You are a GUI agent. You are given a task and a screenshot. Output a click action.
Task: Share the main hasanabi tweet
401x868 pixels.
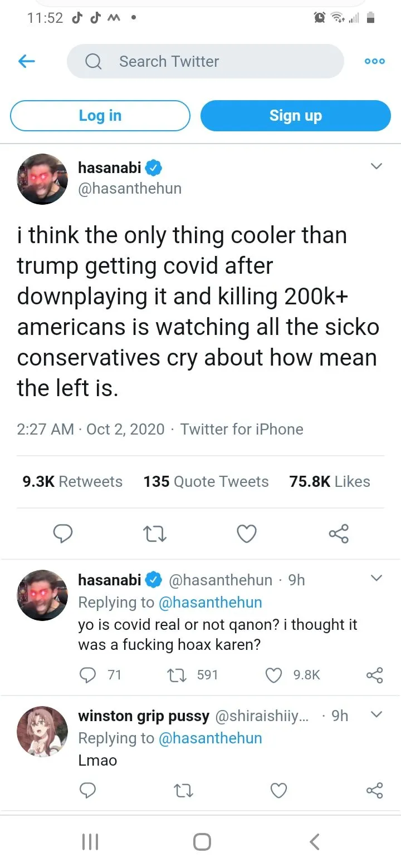click(339, 534)
